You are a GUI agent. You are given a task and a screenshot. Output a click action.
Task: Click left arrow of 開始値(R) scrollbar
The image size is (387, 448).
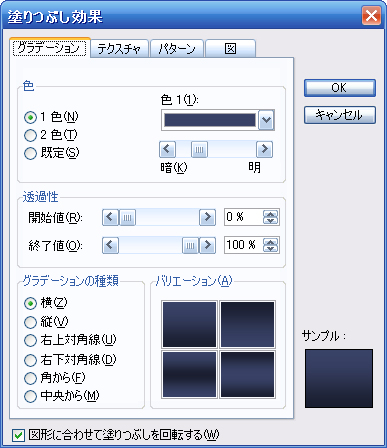(110, 217)
